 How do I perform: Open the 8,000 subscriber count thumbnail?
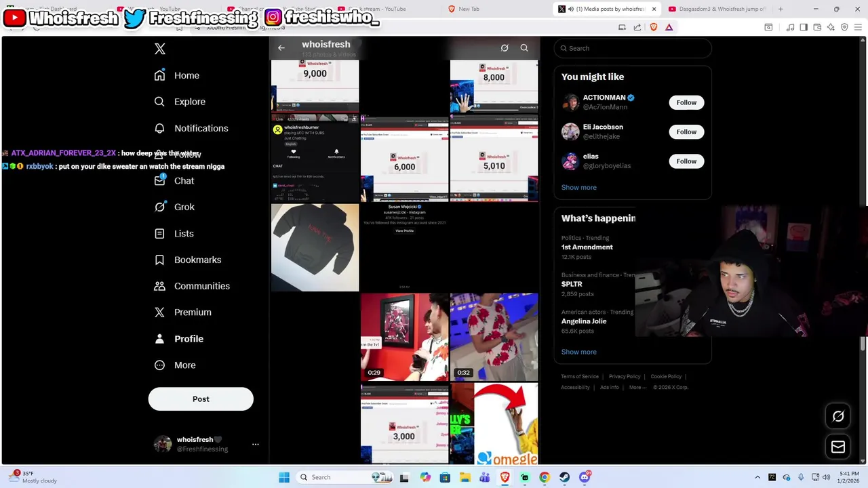click(494, 85)
